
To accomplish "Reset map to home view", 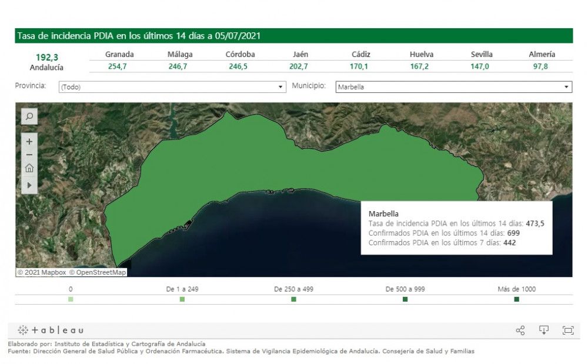I will point(29,168).
